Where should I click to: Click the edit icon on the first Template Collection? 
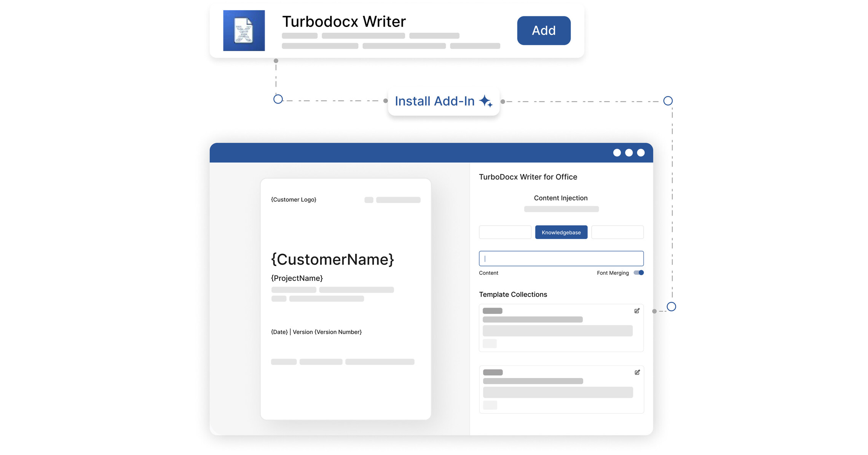pos(637,311)
